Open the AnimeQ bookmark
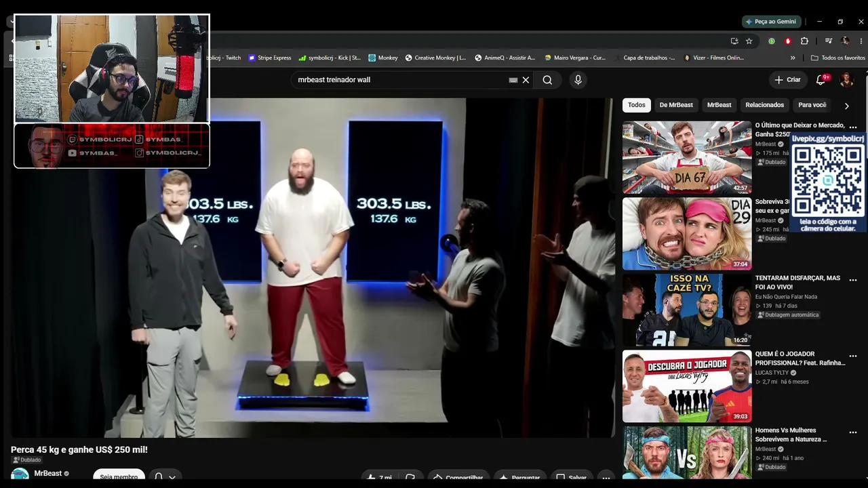This screenshot has width=868, height=488. point(505,58)
